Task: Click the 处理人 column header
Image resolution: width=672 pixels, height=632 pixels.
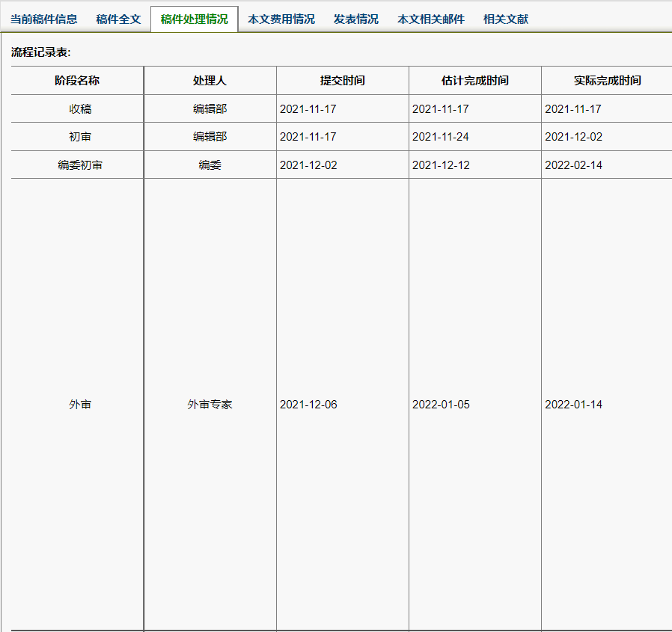Action: point(210,81)
